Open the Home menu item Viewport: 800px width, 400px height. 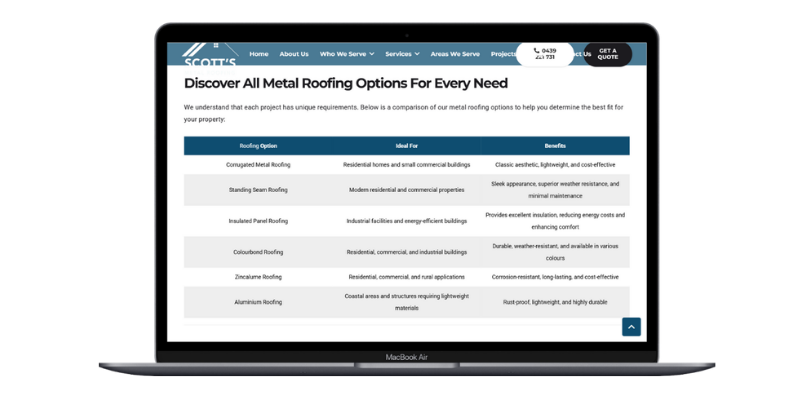258,54
